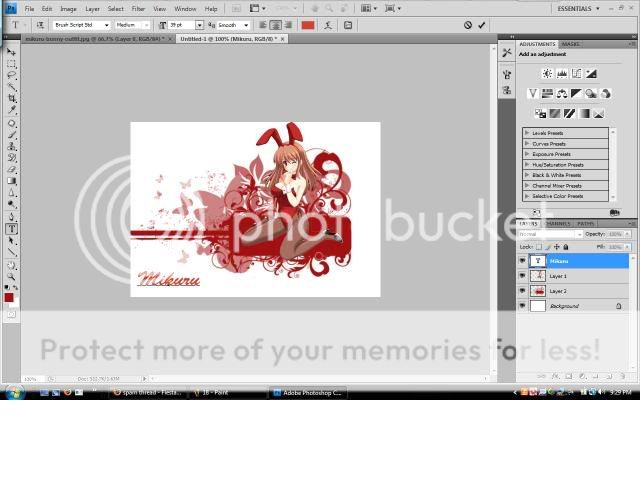640x485 pixels.
Task: Add a Color Balance adjustment
Action: tap(562, 93)
